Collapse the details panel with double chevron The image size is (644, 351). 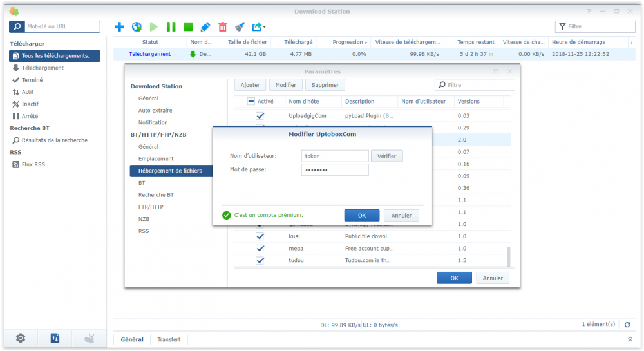point(630,339)
